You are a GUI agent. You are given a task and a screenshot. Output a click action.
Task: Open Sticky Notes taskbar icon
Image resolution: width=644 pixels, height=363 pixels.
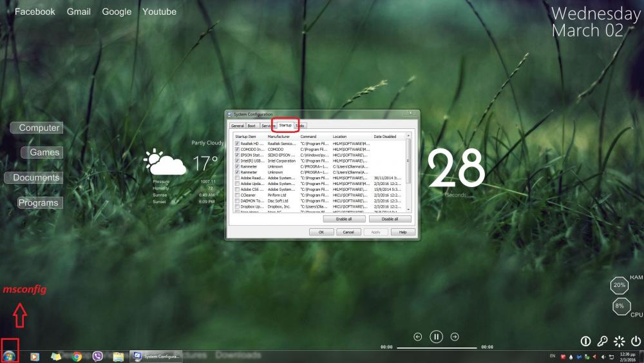tap(56, 357)
